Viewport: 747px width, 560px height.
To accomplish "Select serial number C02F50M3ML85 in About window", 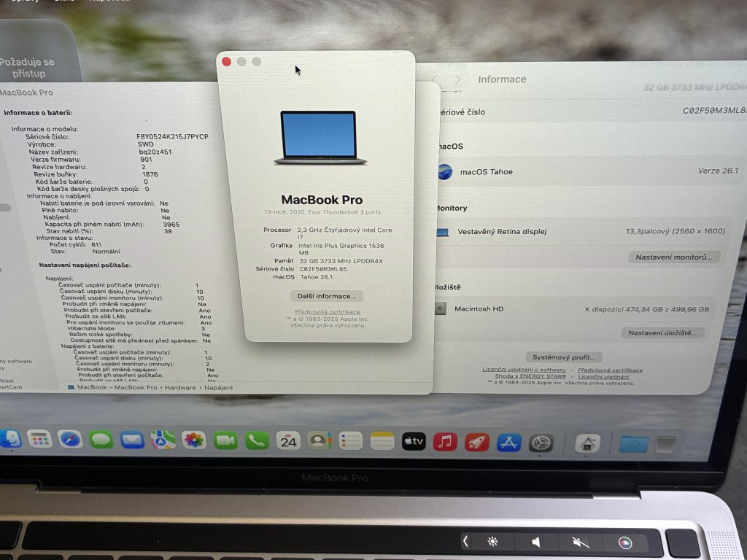I will [x=323, y=269].
